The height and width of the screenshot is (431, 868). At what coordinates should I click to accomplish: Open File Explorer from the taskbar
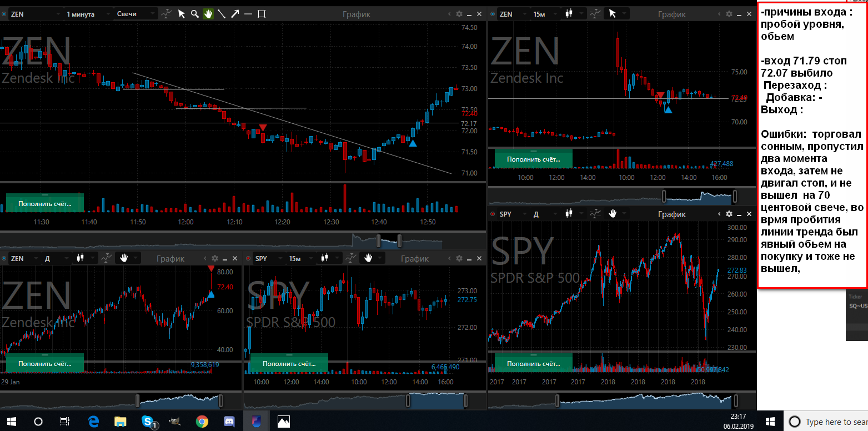[121, 422]
